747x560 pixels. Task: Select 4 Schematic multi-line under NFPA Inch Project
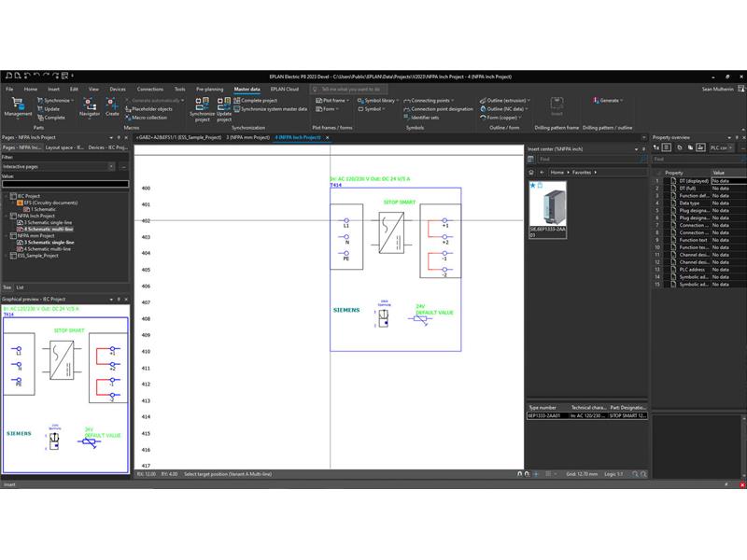(49, 229)
